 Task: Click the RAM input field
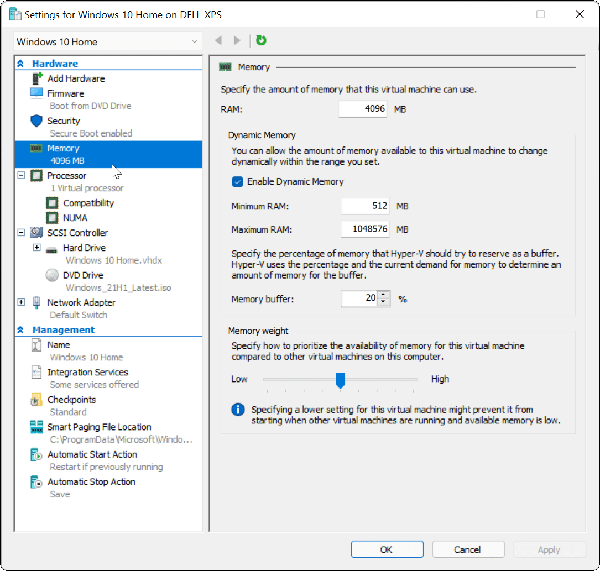click(363, 109)
